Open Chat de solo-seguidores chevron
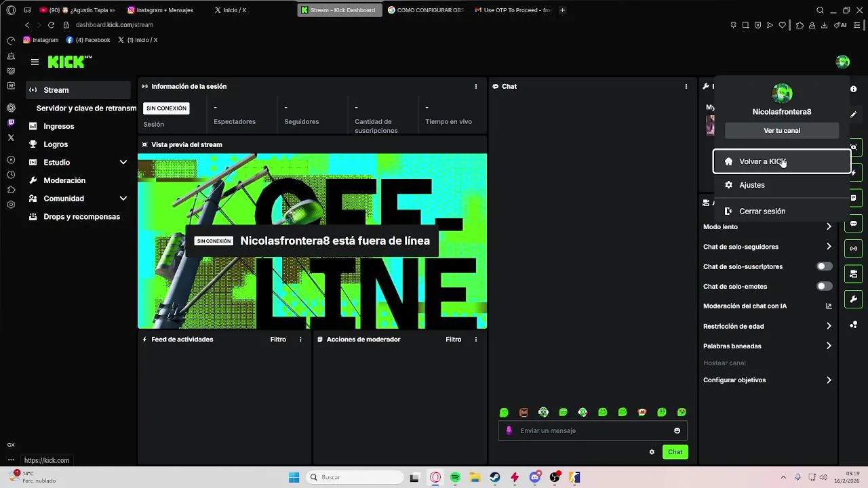 pos(829,247)
